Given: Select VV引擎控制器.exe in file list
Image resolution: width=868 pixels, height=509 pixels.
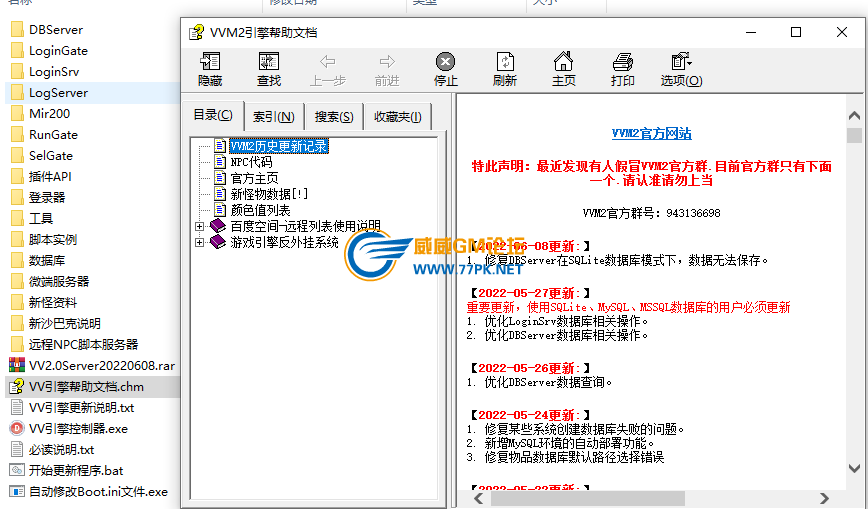Looking at the screenshot, I should [x=78, y=429].
